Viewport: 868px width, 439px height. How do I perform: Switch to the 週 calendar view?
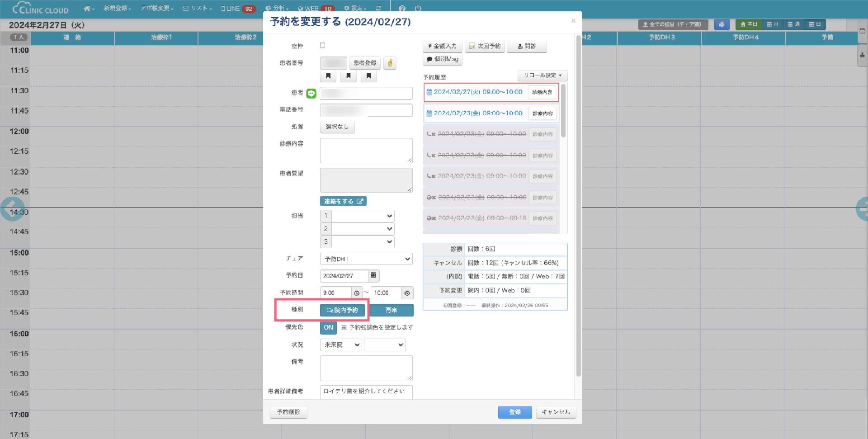[x=793, y=24]
